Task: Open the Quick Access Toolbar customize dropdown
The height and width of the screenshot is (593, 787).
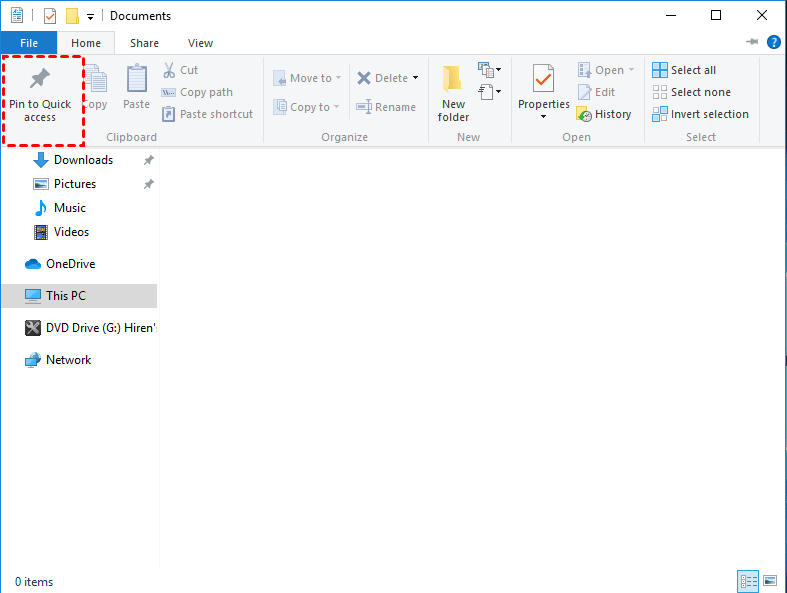Action: (x=90, y=17)
